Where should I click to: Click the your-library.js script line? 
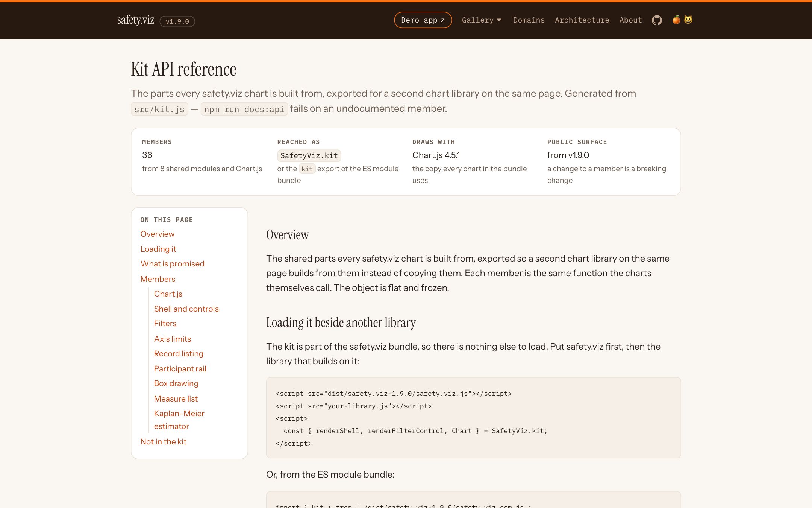pos(354,406)
